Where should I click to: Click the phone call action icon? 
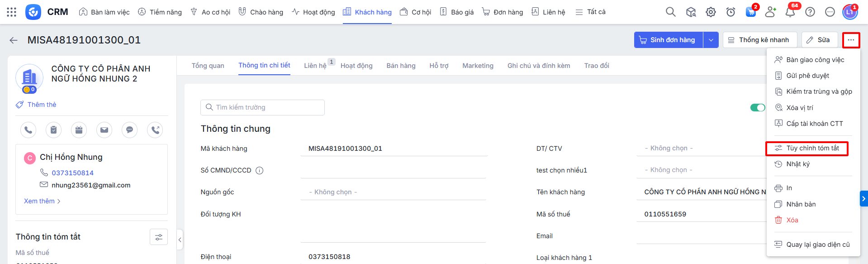[x=28, y=130]
